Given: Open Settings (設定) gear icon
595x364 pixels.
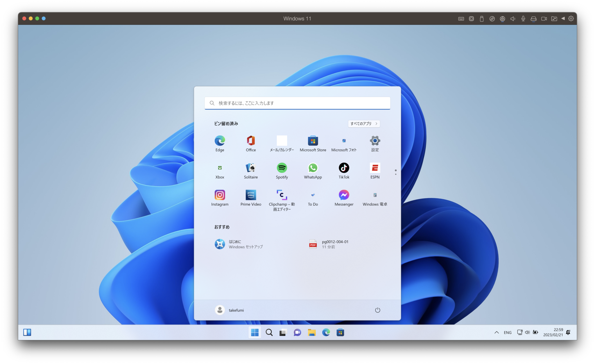Looking at the screenshot, I should (375, 144).
